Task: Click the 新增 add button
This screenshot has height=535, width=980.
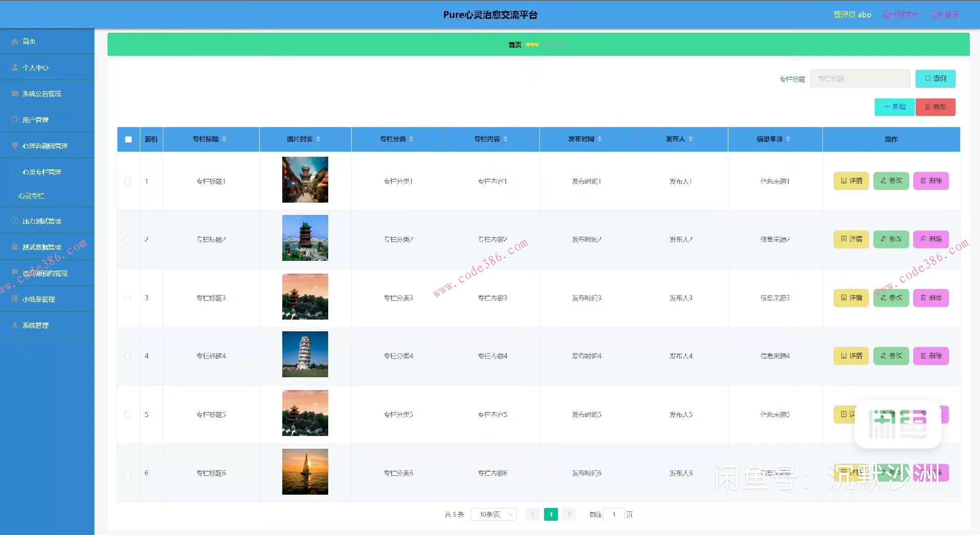Action: pyautogui.click(x=894, y=107)
